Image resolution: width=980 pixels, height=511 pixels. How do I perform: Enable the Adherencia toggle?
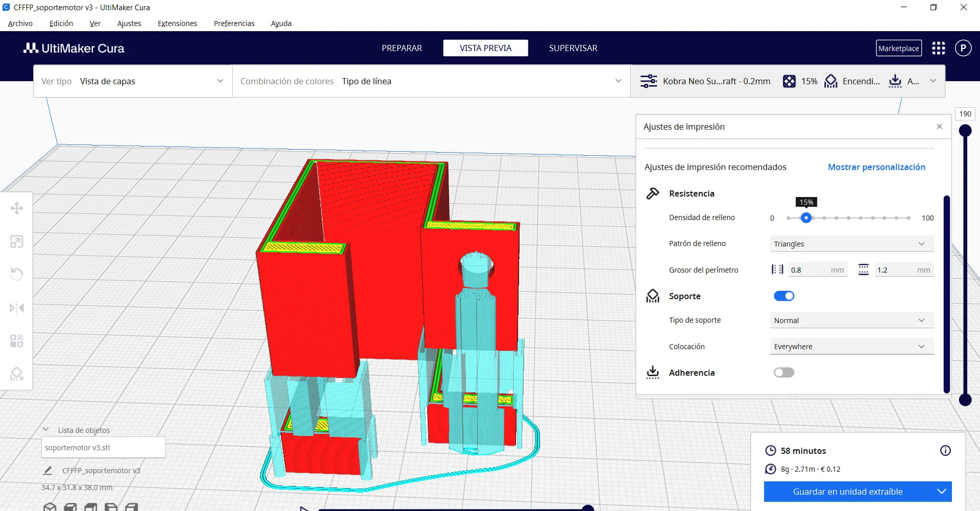tap(784, 373)
